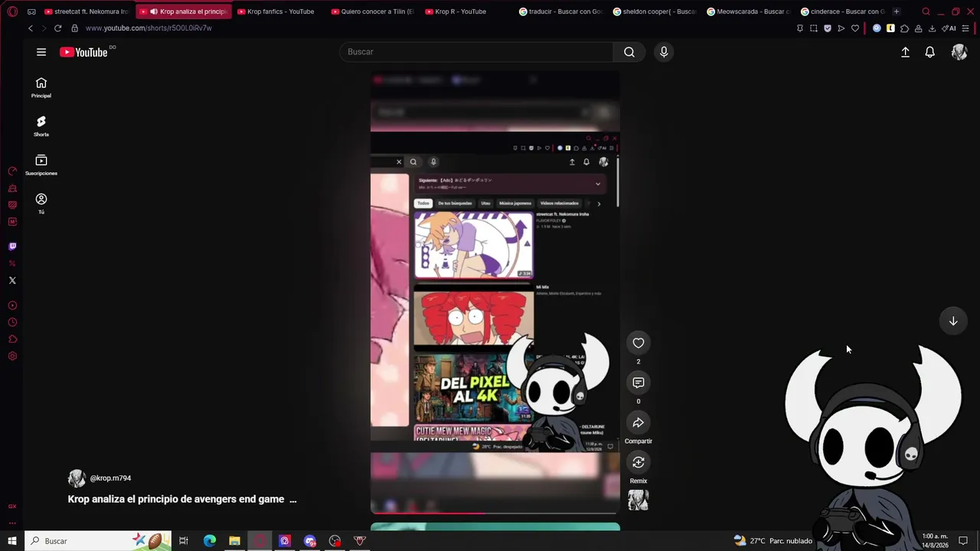980x551 pixels.
Task: Open Extensions in the Opera sidebar
Action: click(x=12, y=339)
